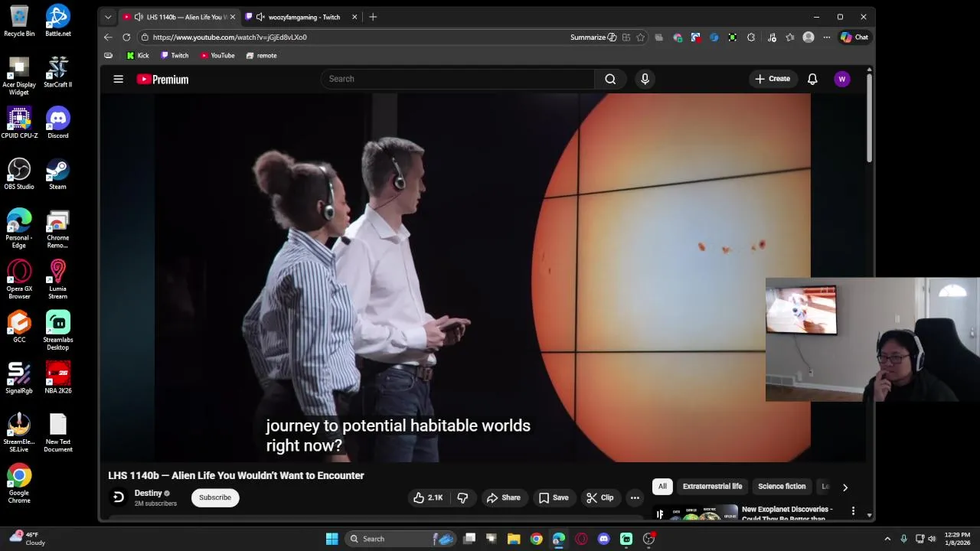Image resolution: width=980 pixels, height=551 pixels.
Task: Select the Science fiction chip
Action: [x=782, y=487]
